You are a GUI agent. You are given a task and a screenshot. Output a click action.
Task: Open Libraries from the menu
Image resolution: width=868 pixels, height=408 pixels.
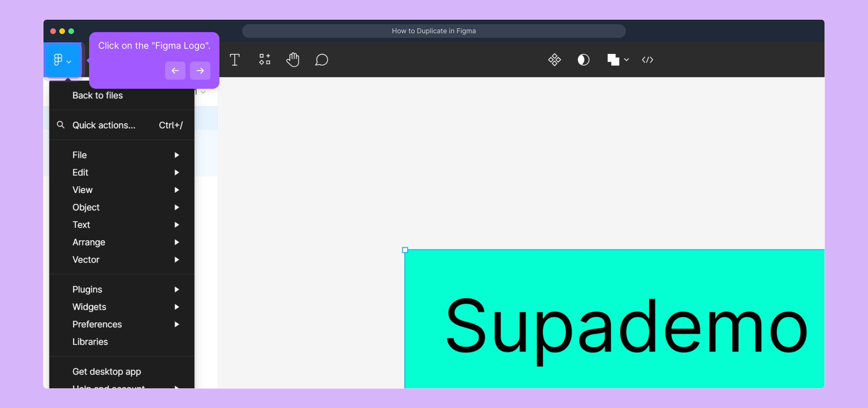(90, 342)
